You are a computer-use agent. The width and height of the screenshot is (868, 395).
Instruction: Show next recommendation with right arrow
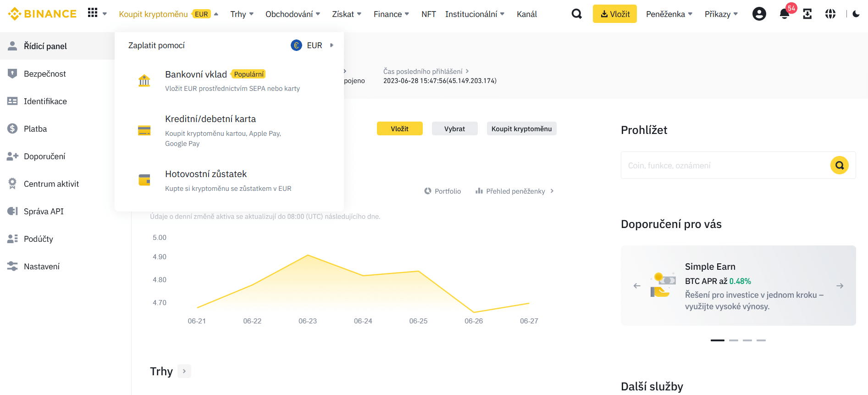pyautogui.click(x=840, y=286)
